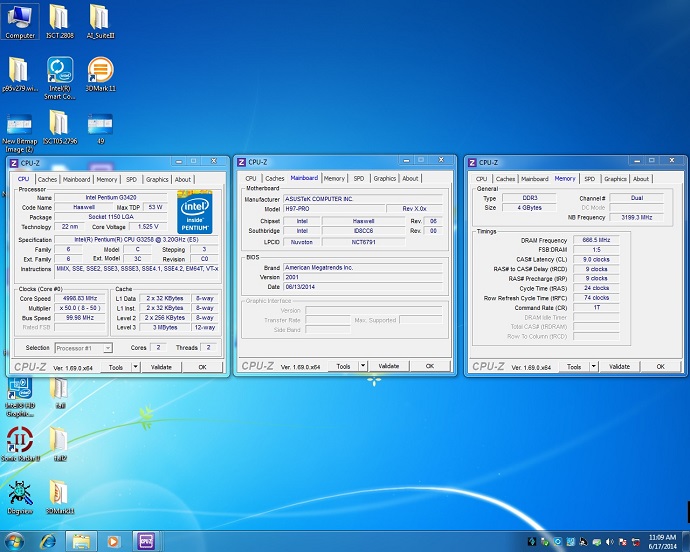The width and height of the screenshot is (690, 552).
Task: Click the CPU-Z taskbar button
Action: 146,541
